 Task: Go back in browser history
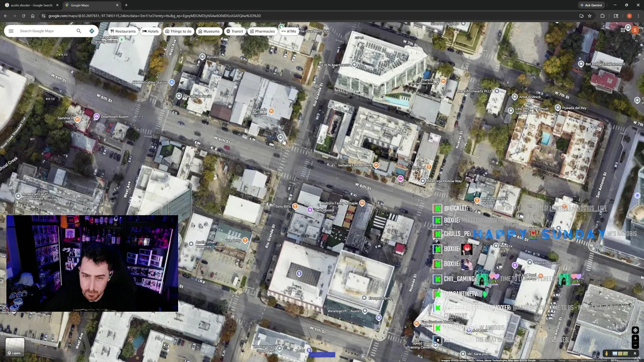click(x=6, y=16)
